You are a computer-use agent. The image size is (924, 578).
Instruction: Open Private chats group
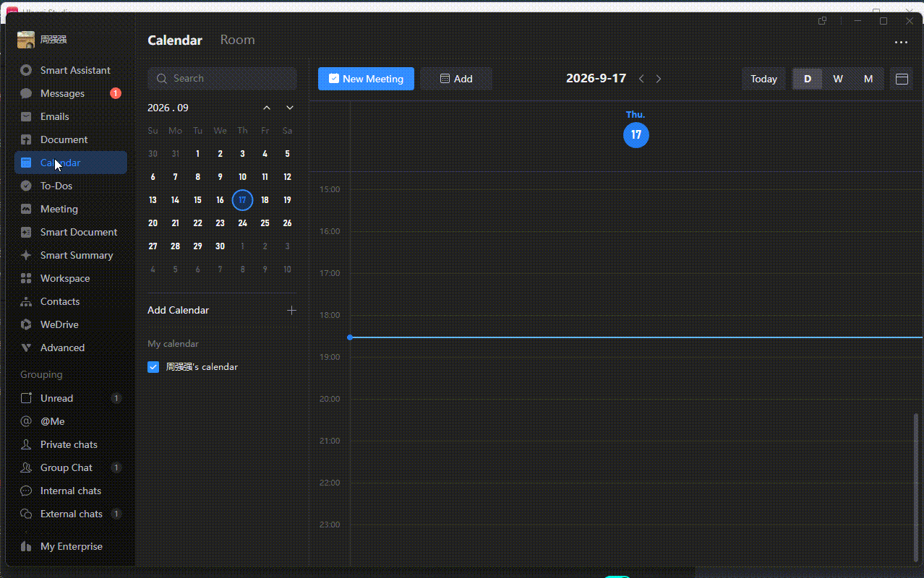pos(71,444)
